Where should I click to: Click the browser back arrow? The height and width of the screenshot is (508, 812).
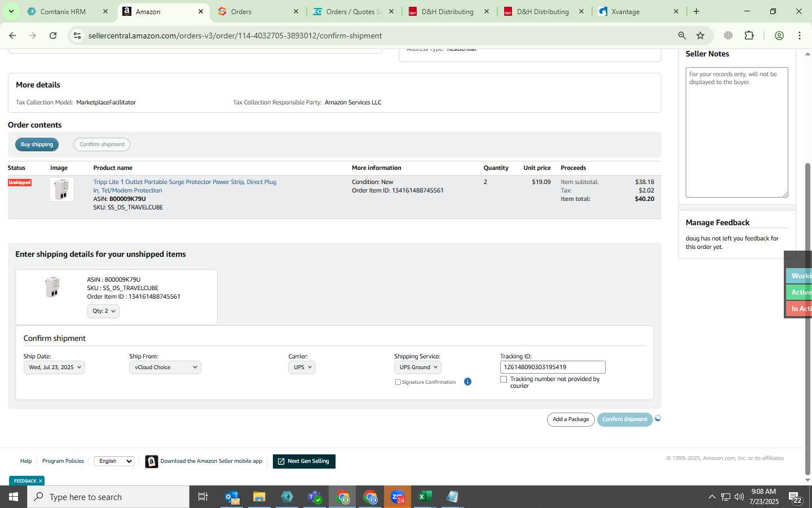[x=12, y=36]
